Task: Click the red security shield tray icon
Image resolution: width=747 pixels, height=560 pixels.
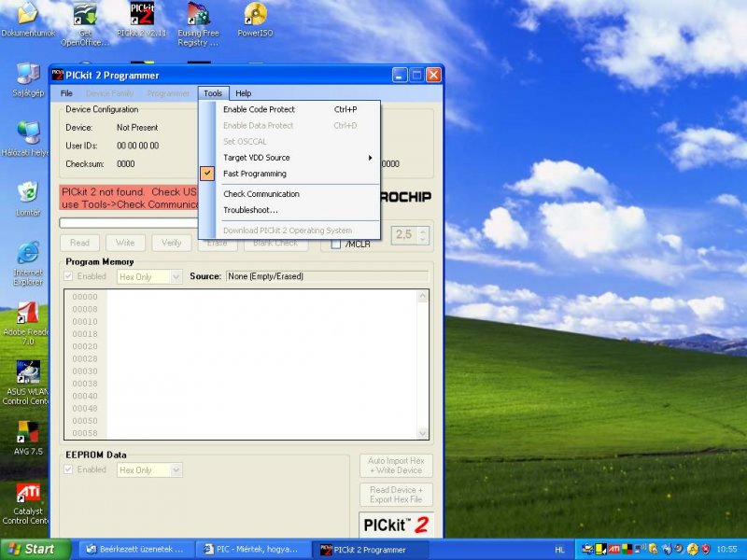Action: 706,549
